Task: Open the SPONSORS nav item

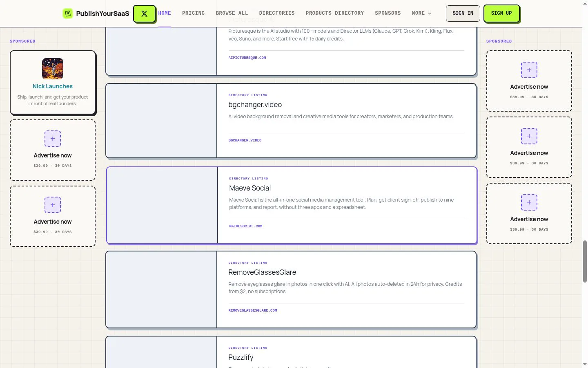Action: 388,13
